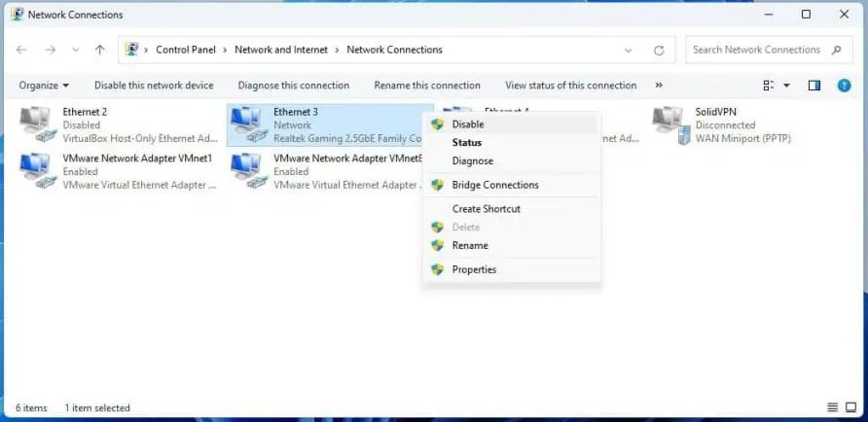Go forward with the Forward arrow
Screen dimensions: 868x422
(51, 50)
